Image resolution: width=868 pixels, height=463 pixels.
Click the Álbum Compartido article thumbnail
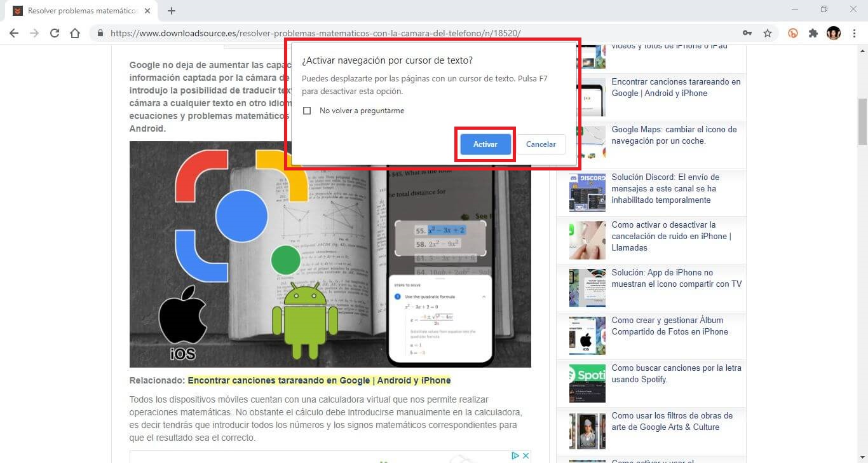pos(587,336)
